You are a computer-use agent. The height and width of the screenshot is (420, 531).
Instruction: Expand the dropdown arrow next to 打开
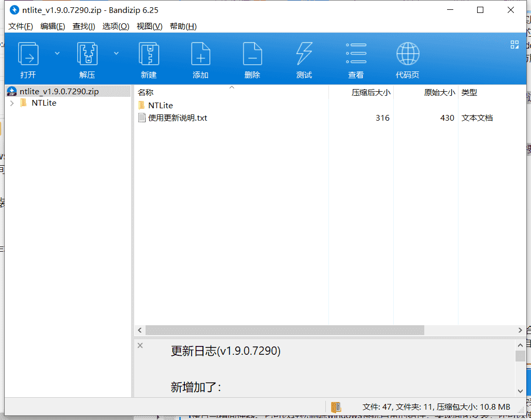pos(57,53)
